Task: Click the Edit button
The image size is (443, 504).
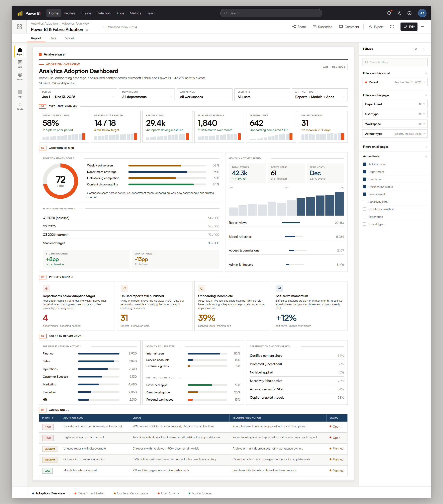Action: click(409, 27)
